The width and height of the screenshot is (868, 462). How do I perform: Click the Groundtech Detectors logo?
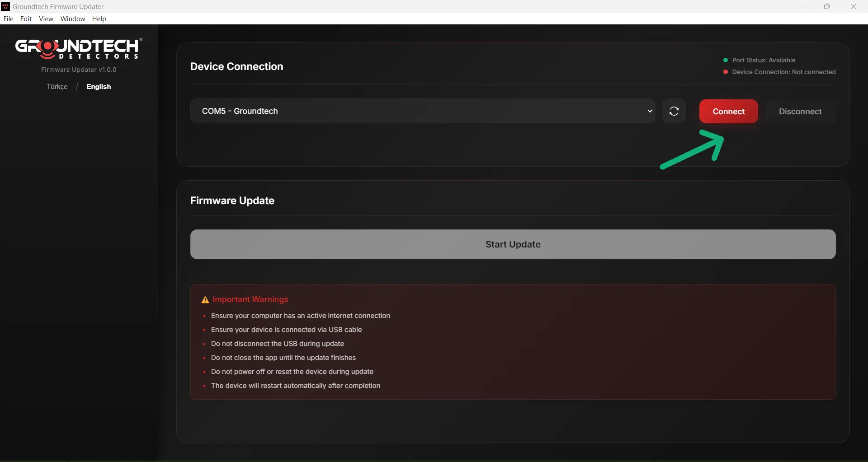(79, 49)
